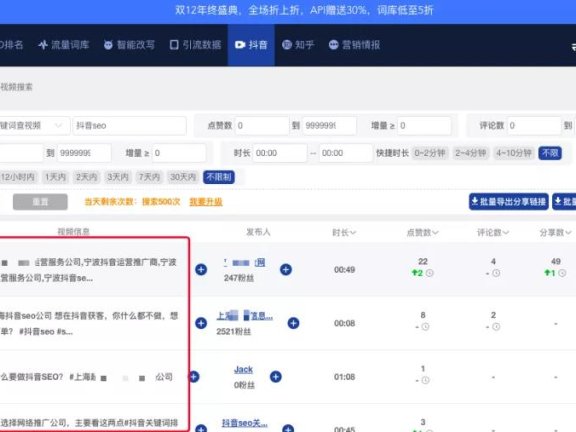Click the clock icon under 1 like
Screen dimensions: 576x432
click(425, 380)
